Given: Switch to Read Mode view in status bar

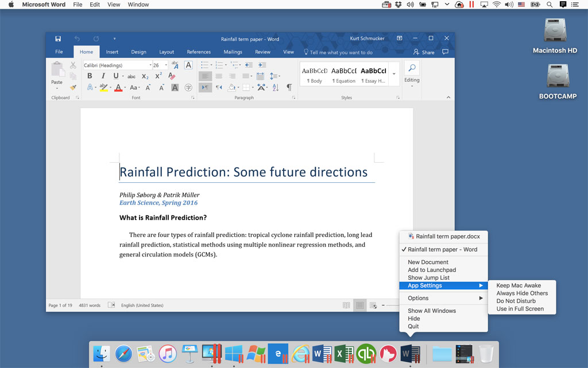Looking at the screenshot, I should coord(346,305).
